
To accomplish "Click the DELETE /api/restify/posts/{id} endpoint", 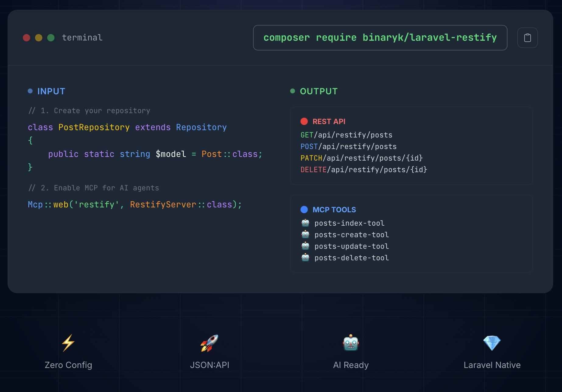I will pos(364,170).
